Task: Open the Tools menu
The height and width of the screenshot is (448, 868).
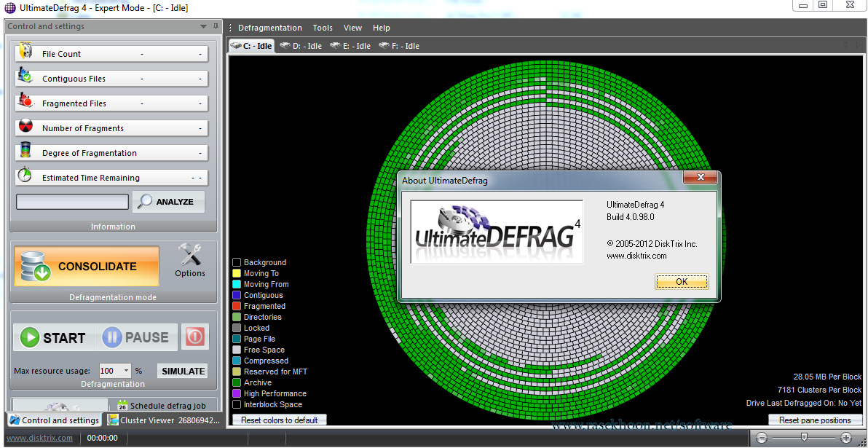Action: (x=323, y=28)
